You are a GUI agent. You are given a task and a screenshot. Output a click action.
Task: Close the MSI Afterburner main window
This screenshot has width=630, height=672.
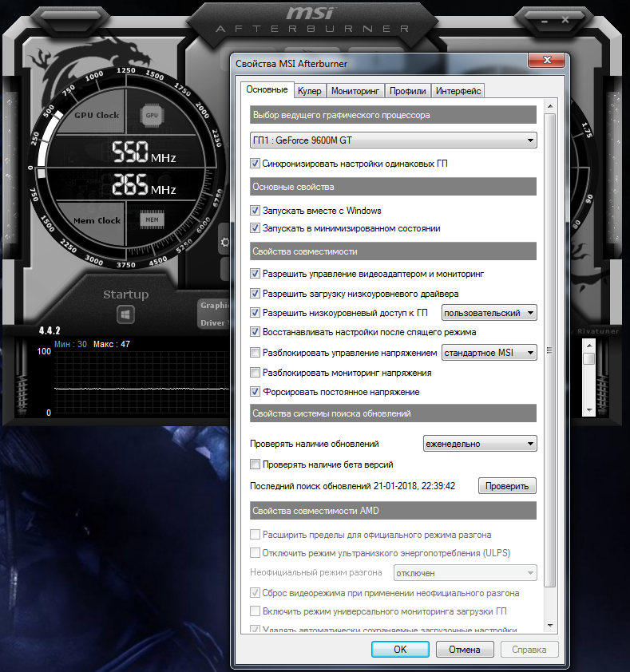point(565,20)
